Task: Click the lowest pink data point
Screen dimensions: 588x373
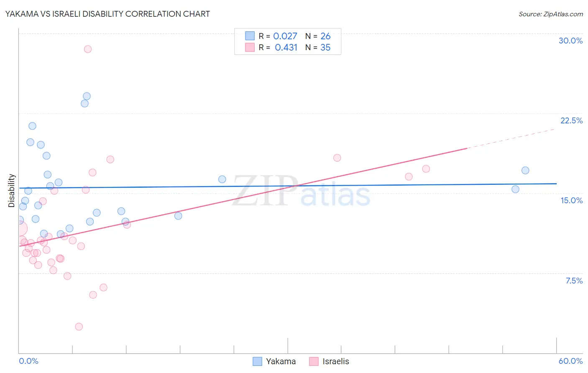Action: [79, 327]
